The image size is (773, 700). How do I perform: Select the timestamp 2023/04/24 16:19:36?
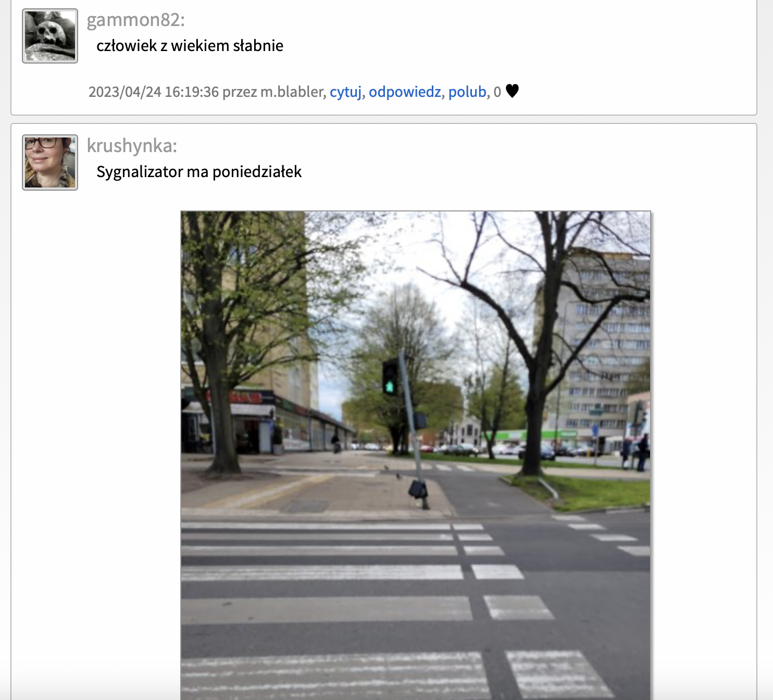click(154, 92)
